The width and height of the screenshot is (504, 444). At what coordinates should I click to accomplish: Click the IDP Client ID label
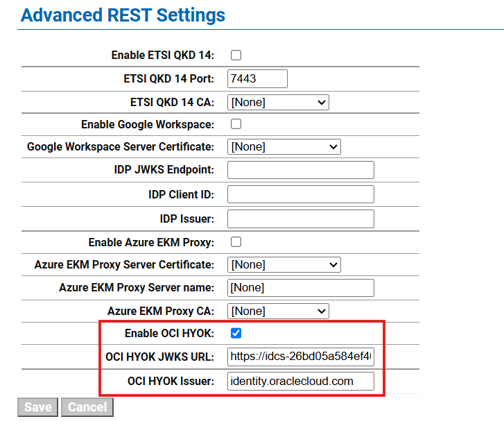pos(181,194)
